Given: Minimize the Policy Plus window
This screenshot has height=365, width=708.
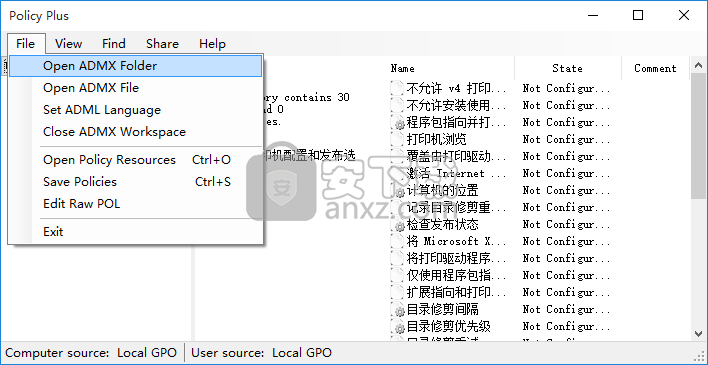Looking at the screenshot, I should point(592,15).
